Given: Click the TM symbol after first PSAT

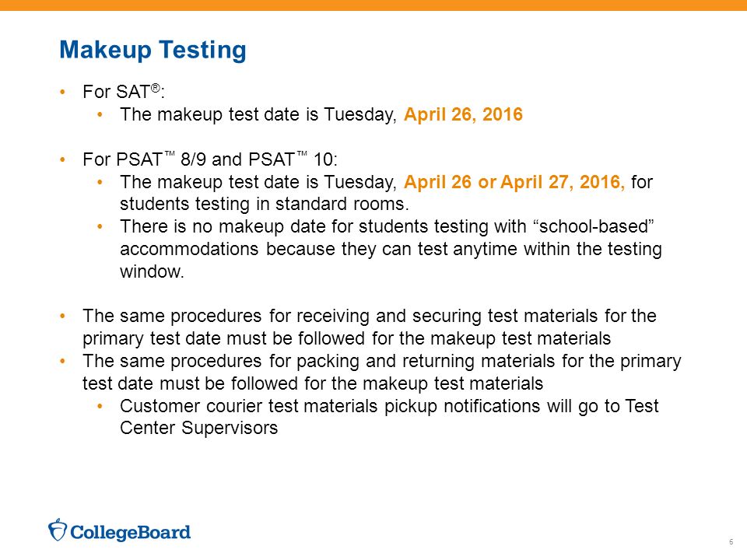Looking at the screenshot, I should (170, 154).
